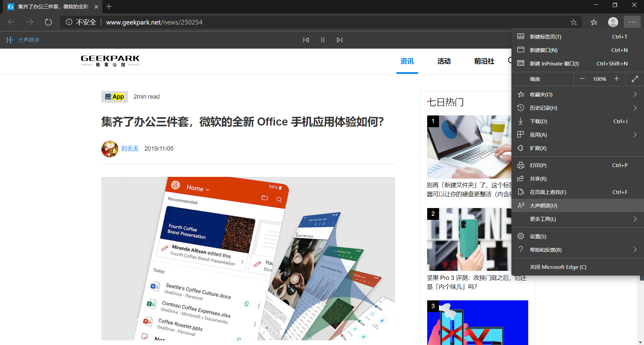Zoom in with the plus button in the menu
Image resolution: width=644 pixels, height=345 pixels.
616,79
